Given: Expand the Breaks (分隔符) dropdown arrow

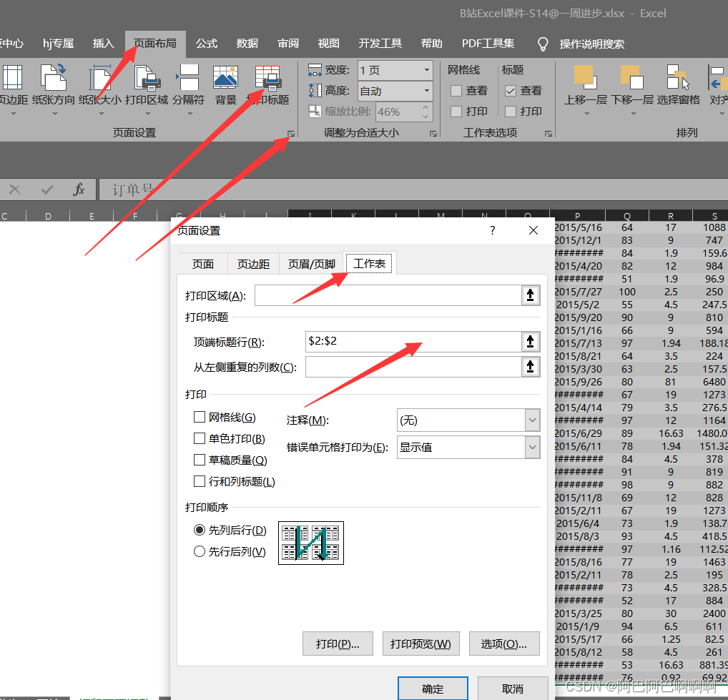Looking at the screenshot, I should pyautogui.click(x=190, y=113).
